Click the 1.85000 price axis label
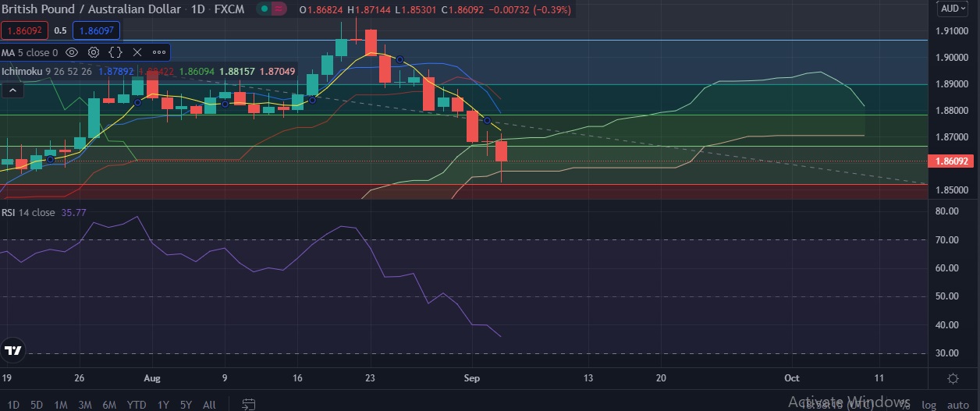Screen dimensions: 980x411 (x=952, y=190)
